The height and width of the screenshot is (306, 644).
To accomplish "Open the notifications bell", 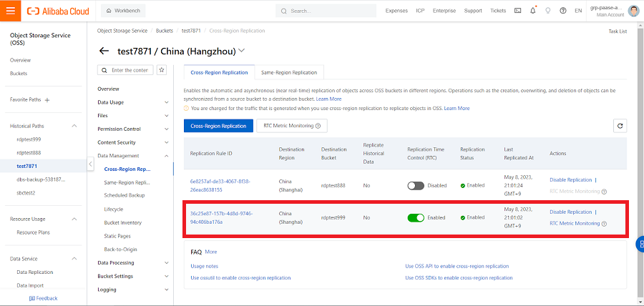I will (533, 11).
